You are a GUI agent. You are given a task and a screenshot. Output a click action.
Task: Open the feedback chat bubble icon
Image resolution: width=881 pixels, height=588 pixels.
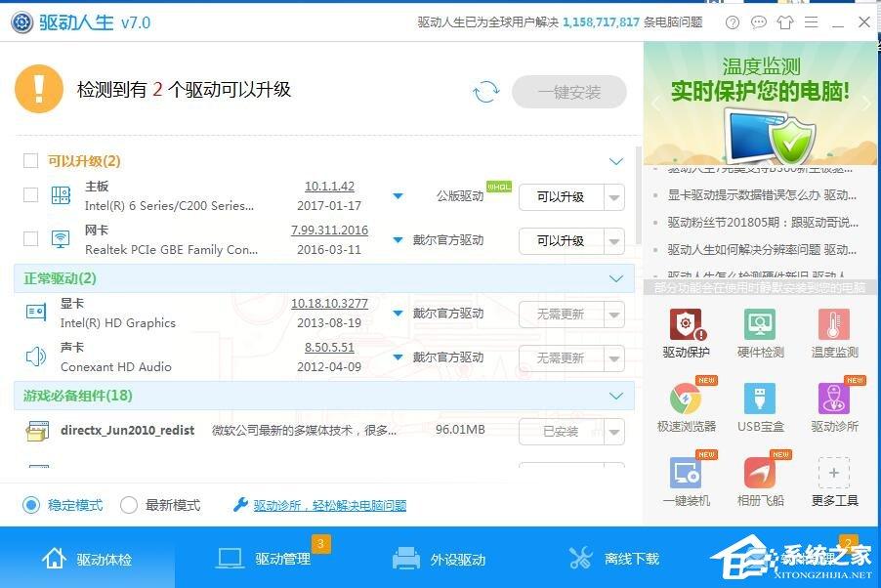coord(759,22)
